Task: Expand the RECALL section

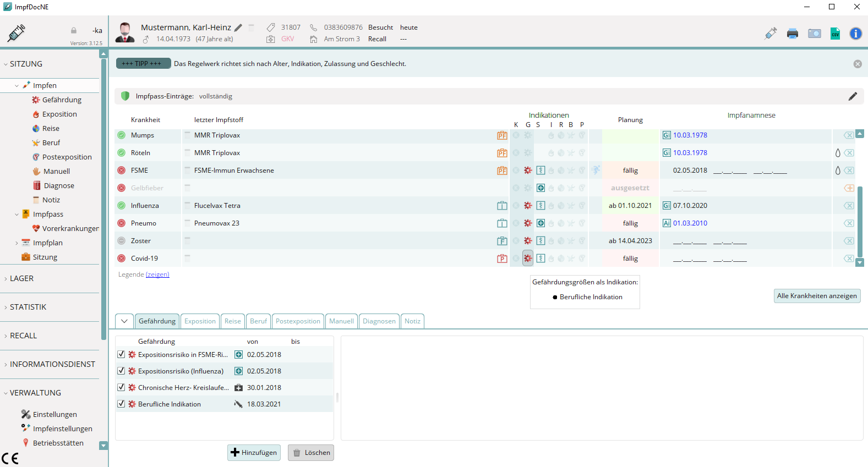Action: (6, 336)
